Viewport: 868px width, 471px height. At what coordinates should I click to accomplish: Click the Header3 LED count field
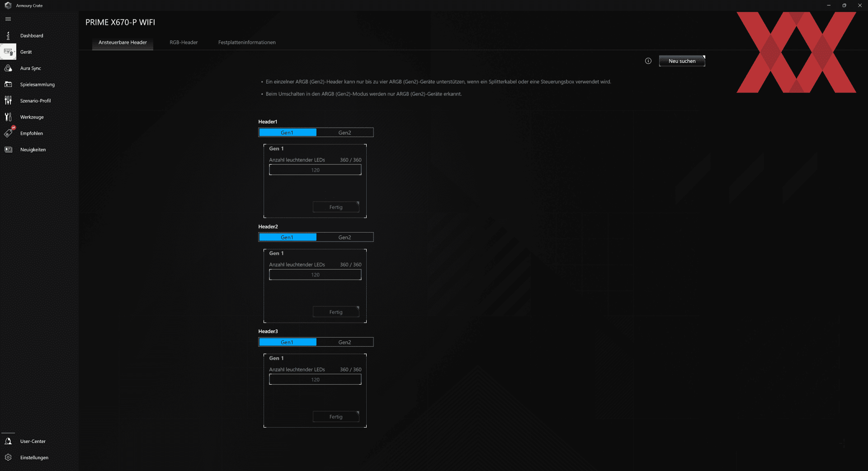pyautogui.click(x=315, y=380)
